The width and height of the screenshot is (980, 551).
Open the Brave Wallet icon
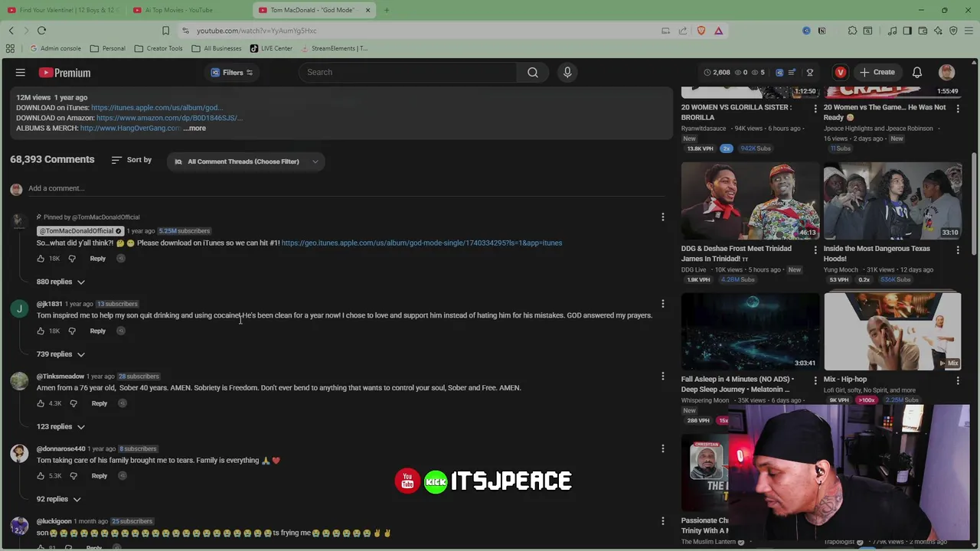(x=923, y=31)
